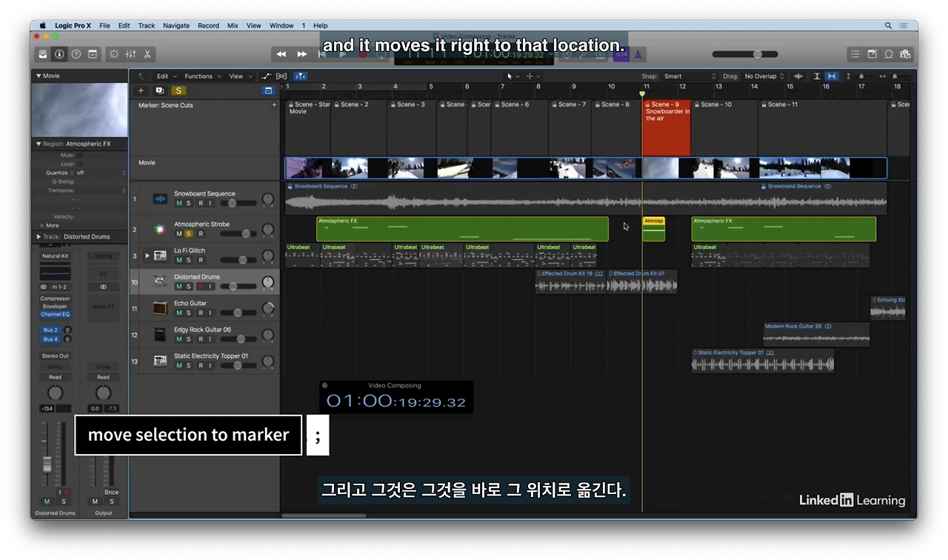Open the Library panel icon
The width and height of the screenshot is (948, 560).
coord(43,54)
